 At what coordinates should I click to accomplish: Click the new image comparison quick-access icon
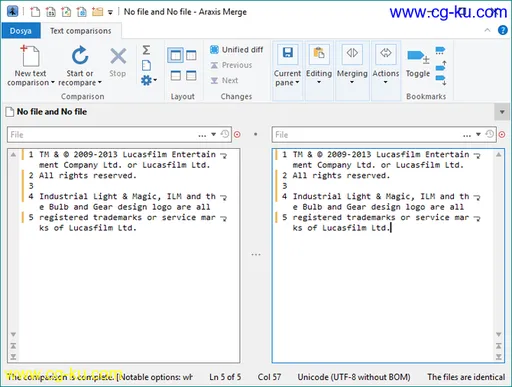66,12
